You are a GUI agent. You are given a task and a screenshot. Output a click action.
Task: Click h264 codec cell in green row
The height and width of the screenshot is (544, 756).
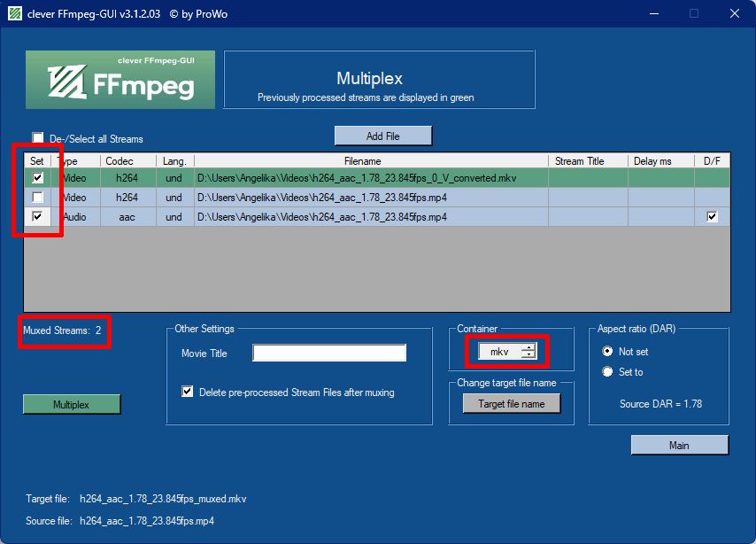click(127, 177)
